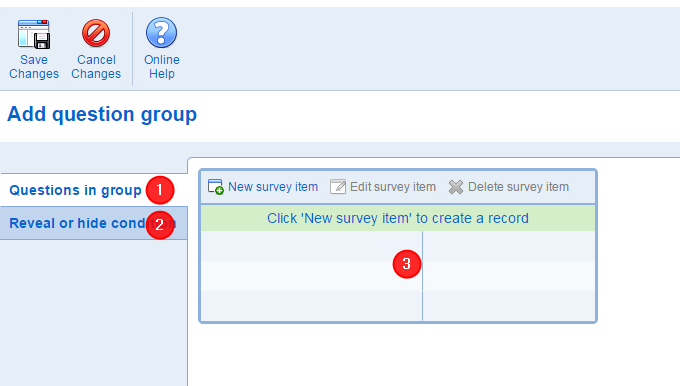Click the Add question group heading
The width and height of the screenshot is (680, 386).
(102, 114)
